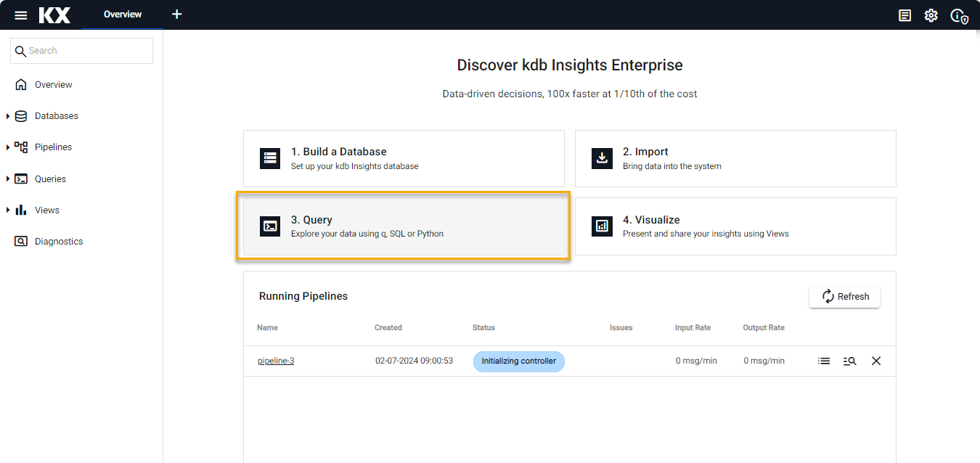Click the Import download icon

tap(602, 158)
